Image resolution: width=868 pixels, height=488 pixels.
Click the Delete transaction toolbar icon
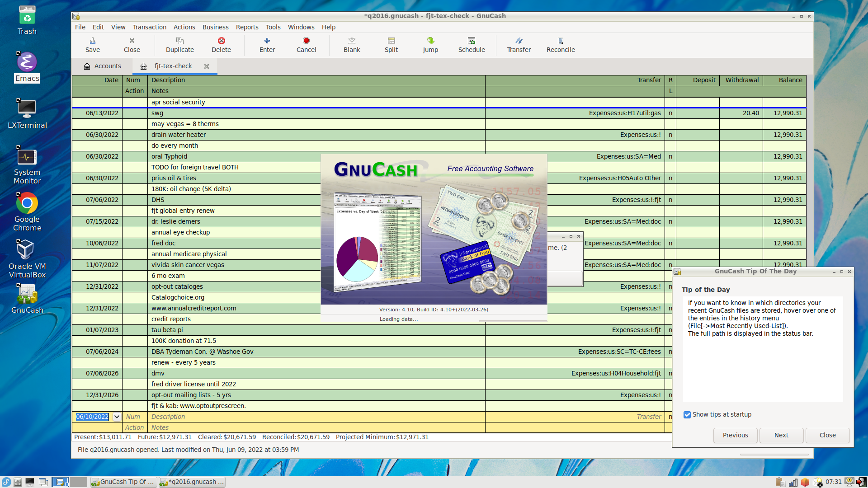point(221,45)
